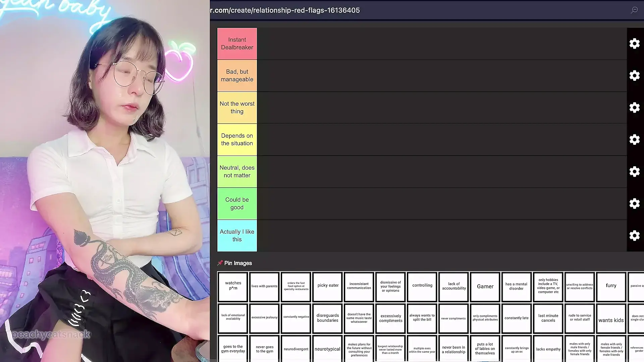Screen dimensions: 644x362
Task: Open settings gear for Actually I like this row
Action: [634, 236]
